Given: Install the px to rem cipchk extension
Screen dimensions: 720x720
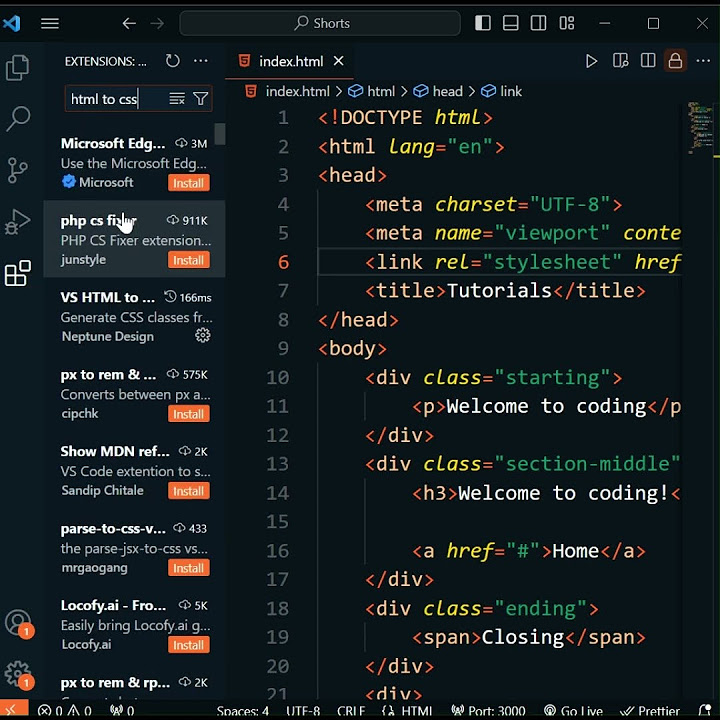Looking at the screenshot, I should tap(188, 414).
